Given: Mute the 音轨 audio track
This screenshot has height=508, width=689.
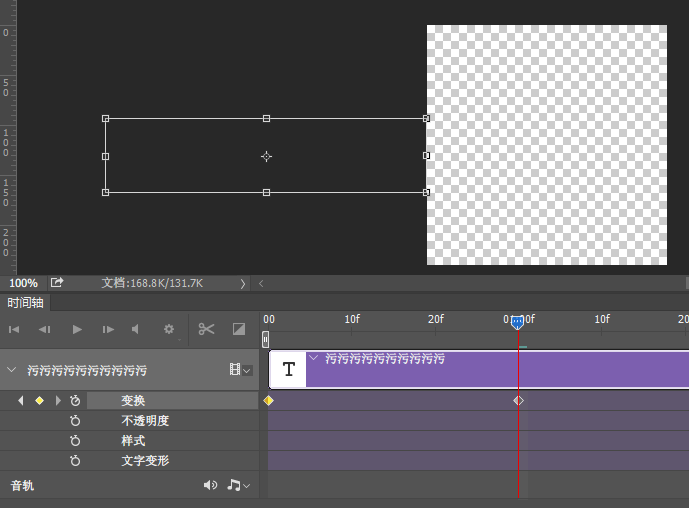Looking at the screenshot, I should click(x=210, y=485).
